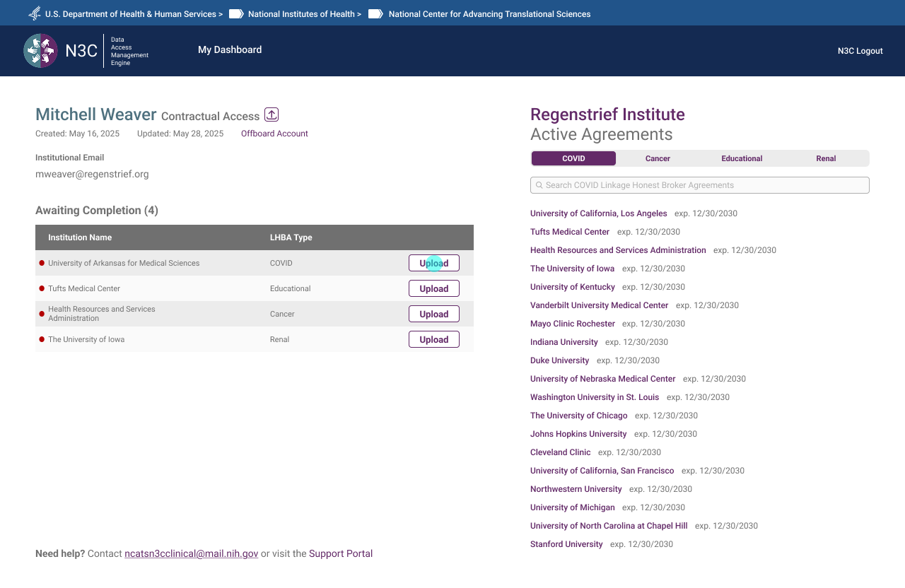Click inside the COVID agreements search field

click(x=700, y=185)
